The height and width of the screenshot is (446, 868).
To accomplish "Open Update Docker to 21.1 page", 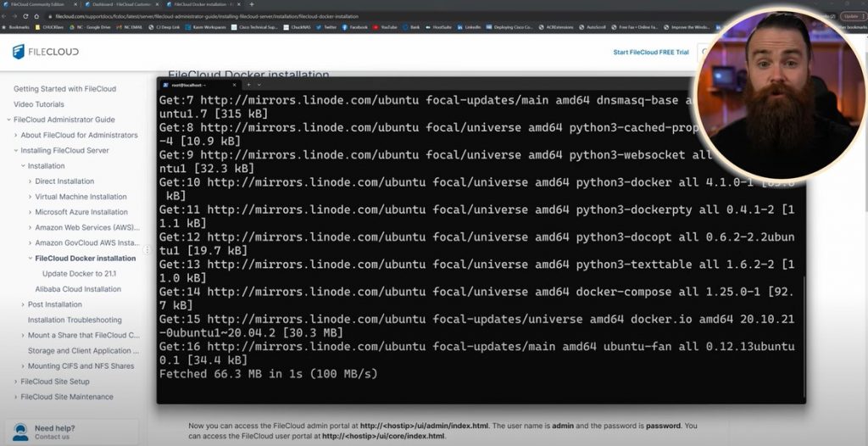I will [x=79, y=274].
